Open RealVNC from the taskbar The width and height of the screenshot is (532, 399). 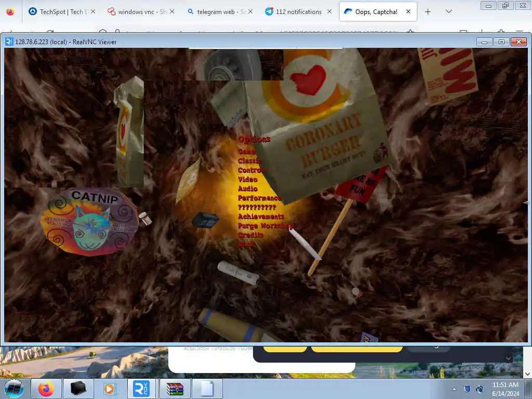click(141, 389)
